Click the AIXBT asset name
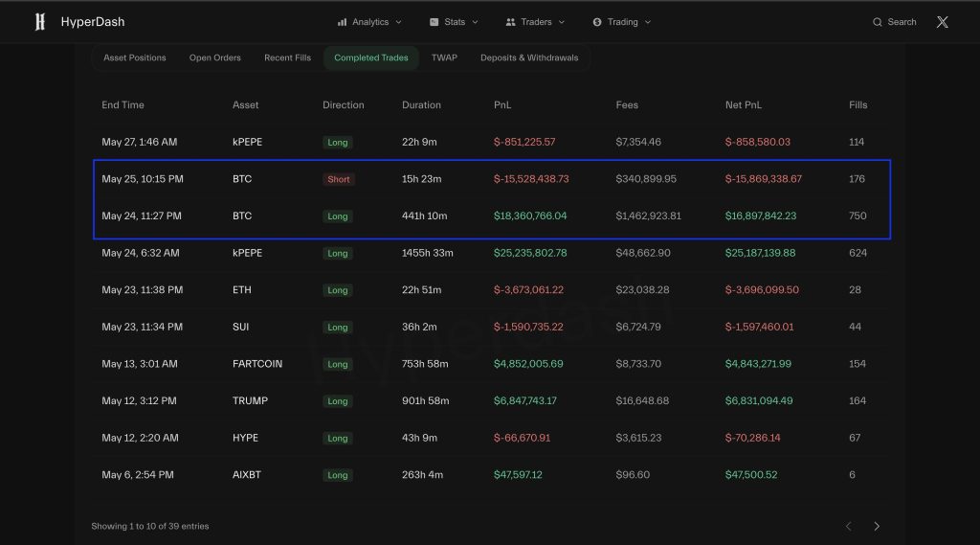 point(247,474)
